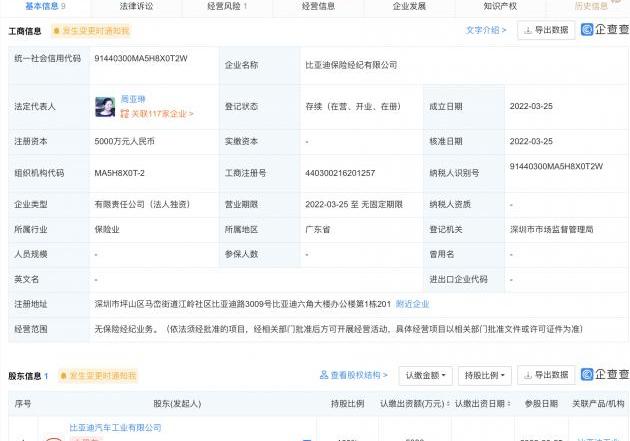Click the 纳税人识别号 value 91440300MA5H8X0T2W
Image resolution: width=630 pixels, height=441 pixels.
pos(556,167)
